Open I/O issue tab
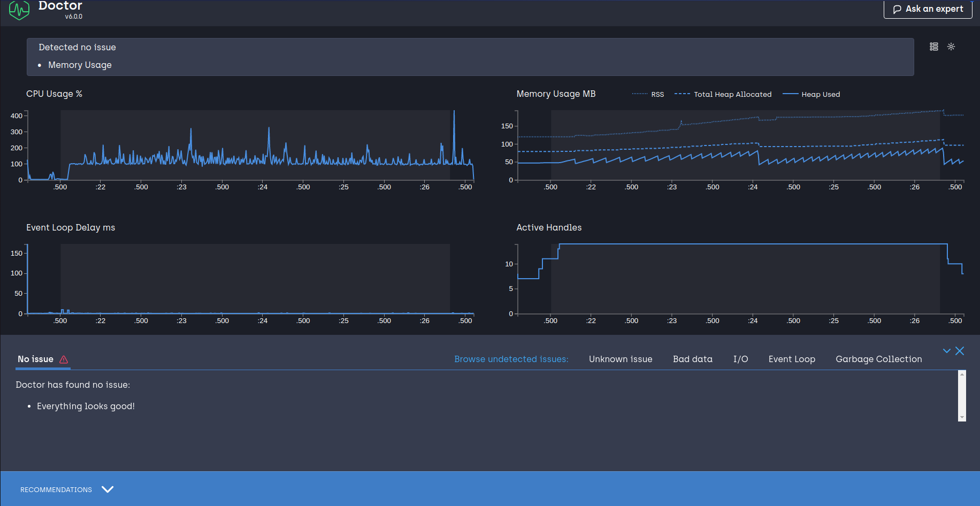Viewport: 980px width, 506px height. [x=740, y=359]
